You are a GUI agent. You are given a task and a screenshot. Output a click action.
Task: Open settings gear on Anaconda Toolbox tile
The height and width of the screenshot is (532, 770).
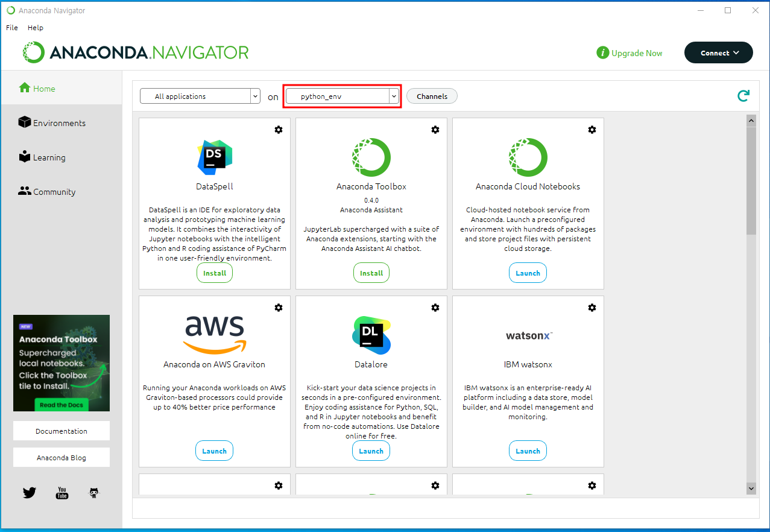coord(435,130)
